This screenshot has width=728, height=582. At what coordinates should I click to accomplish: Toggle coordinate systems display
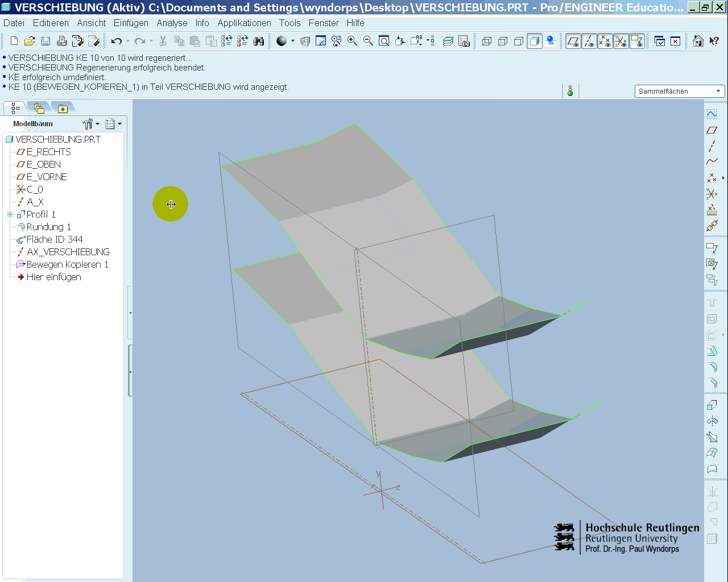pyautogui.click(x=621, y=41)
